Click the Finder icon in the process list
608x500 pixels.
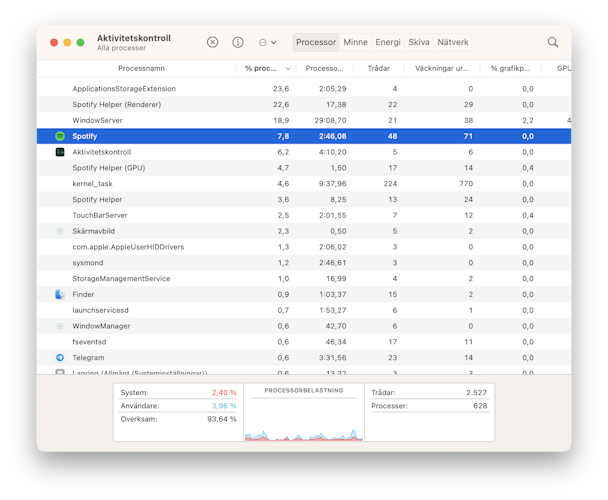pyautogui.click(x=60, y=294)
